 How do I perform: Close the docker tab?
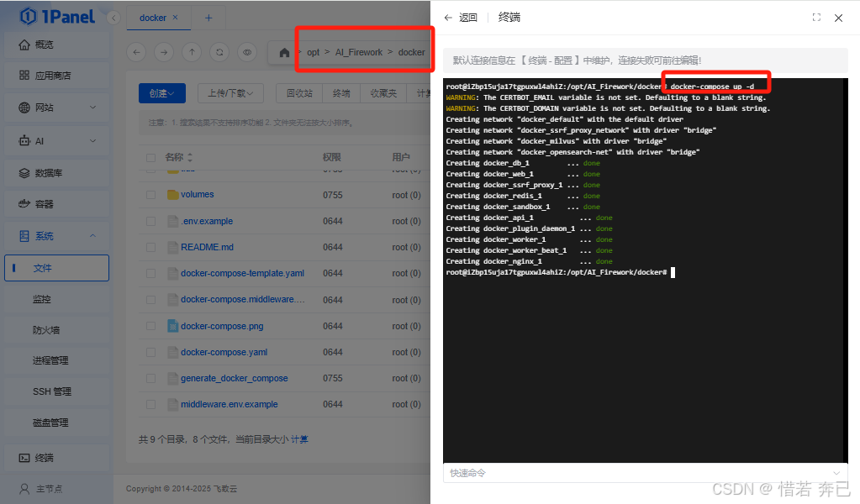pos(176,18)
